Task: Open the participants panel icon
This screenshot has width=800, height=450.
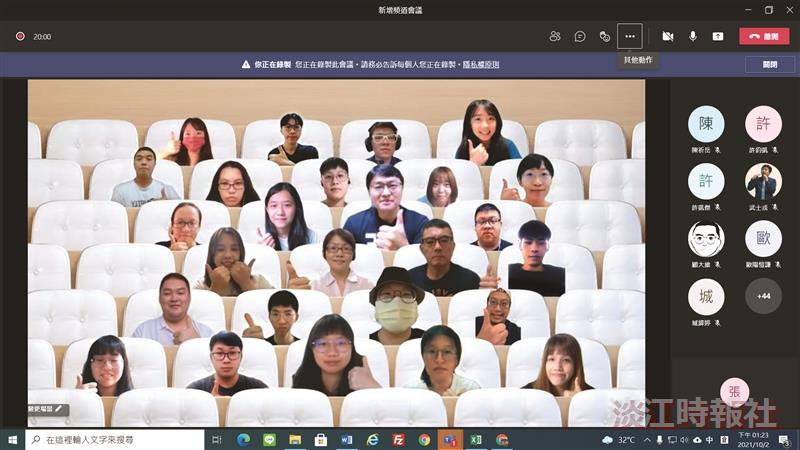Action: point(555,36)
